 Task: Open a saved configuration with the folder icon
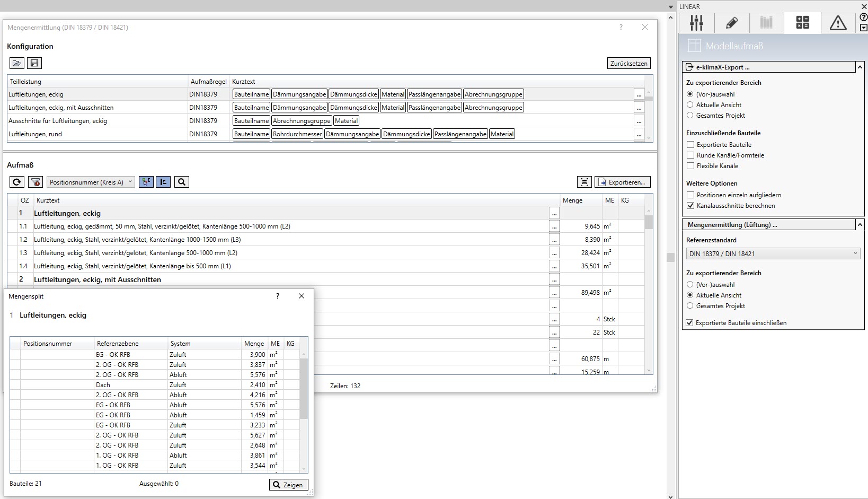17,63
